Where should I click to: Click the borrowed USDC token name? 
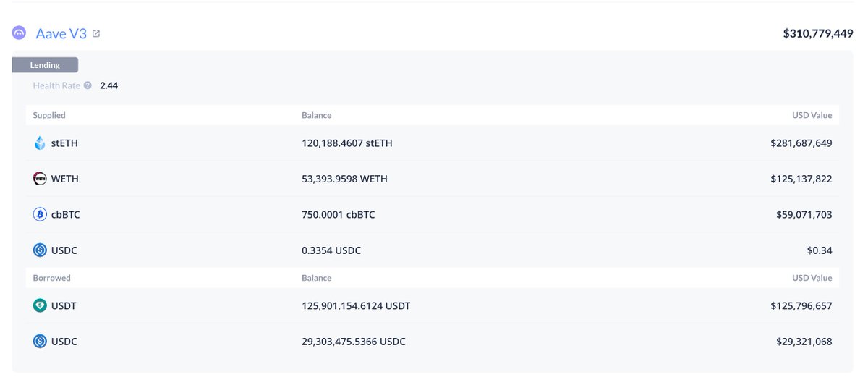point(64,342)
